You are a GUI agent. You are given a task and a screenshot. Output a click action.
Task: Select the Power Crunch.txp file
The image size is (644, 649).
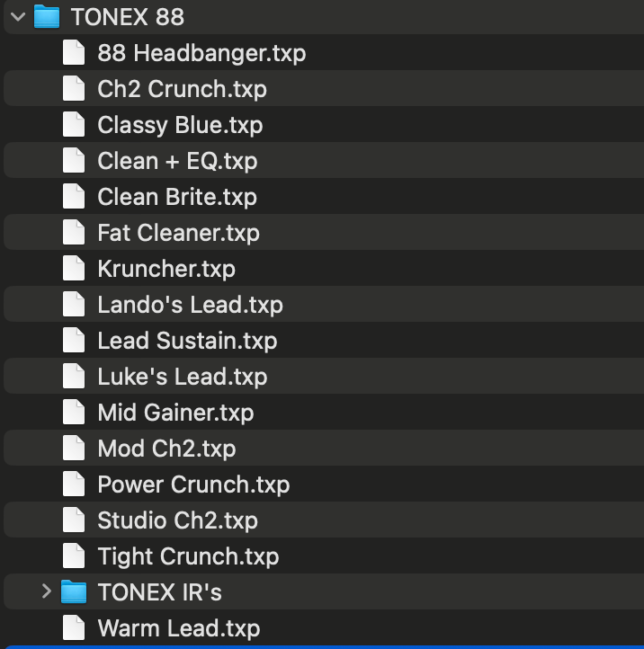(193, 485)
